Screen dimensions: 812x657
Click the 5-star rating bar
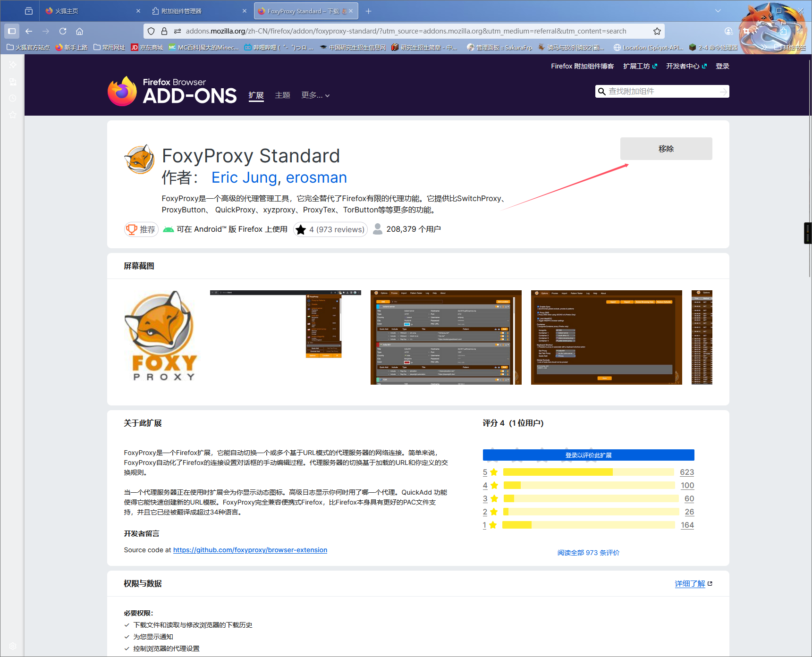(588, 472)
